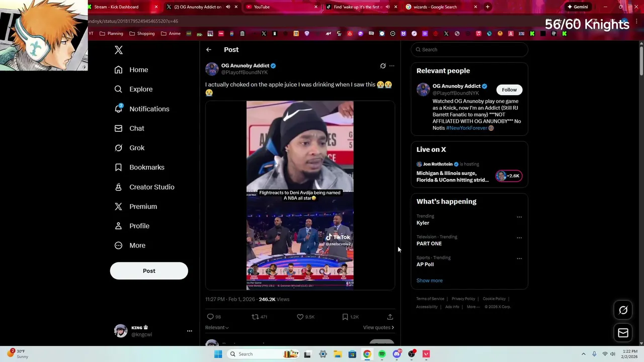Open Google Chrome from the taskbar
Screen dimensions: 644x362
point(367,354)
